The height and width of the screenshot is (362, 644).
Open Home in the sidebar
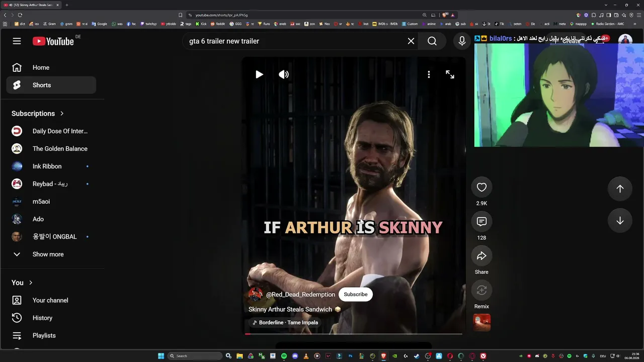51,67
